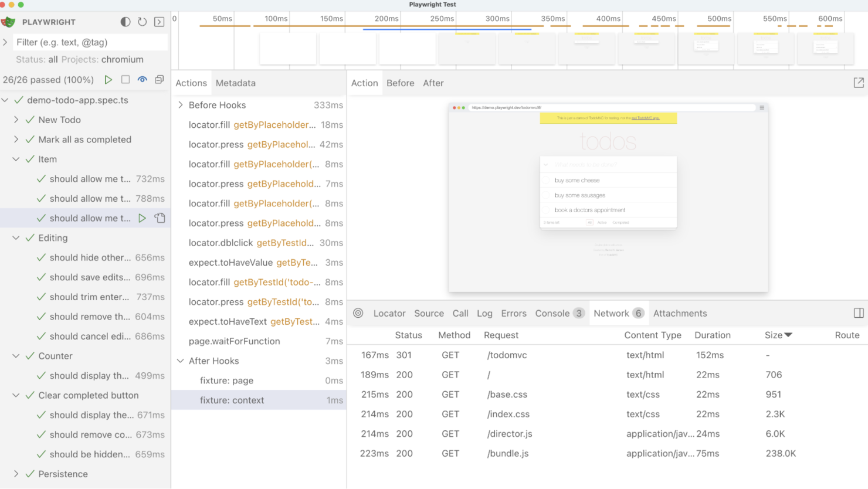Select test 'should display th...' 499ms
This screenshot has width=868, height=489.
pyautogui.click(x=85, y=375)
